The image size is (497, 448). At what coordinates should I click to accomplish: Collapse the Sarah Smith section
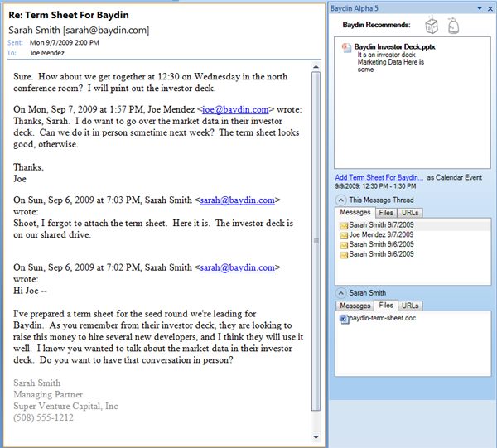[x=340, y=293]
